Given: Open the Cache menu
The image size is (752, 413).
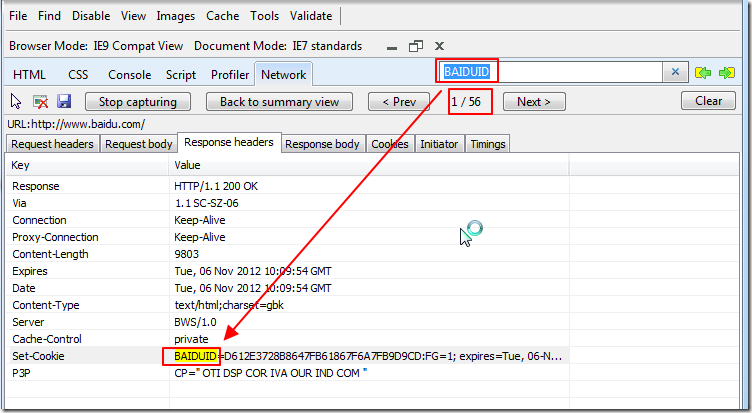Looking at the screenshot, I should pyautogui.click(x=223, y=16).
